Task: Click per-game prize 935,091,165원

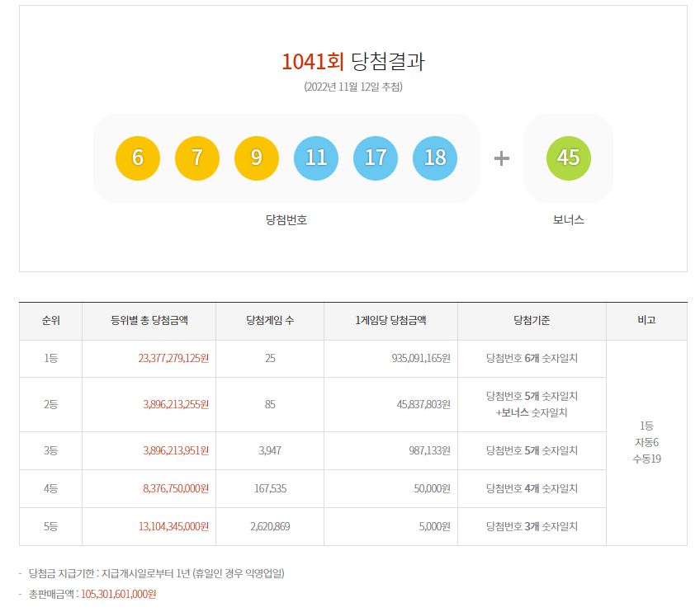Action: coord(421,358)
